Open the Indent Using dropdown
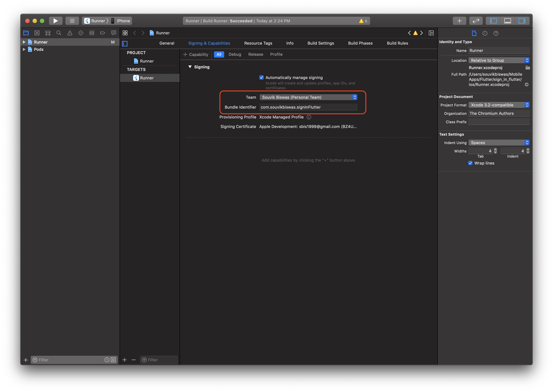This screenshot has width=553, height=392. (499, 143)
